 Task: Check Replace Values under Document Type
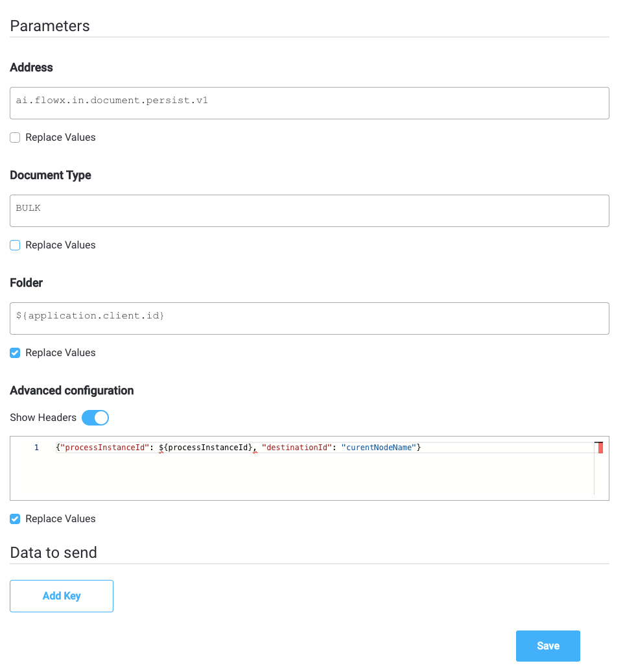click(x=15, y=245)
